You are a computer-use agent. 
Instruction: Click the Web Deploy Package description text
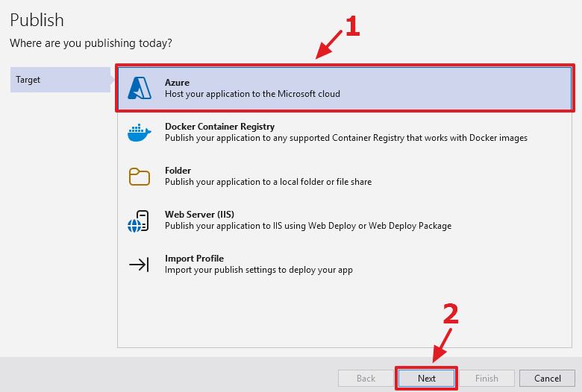307,226
